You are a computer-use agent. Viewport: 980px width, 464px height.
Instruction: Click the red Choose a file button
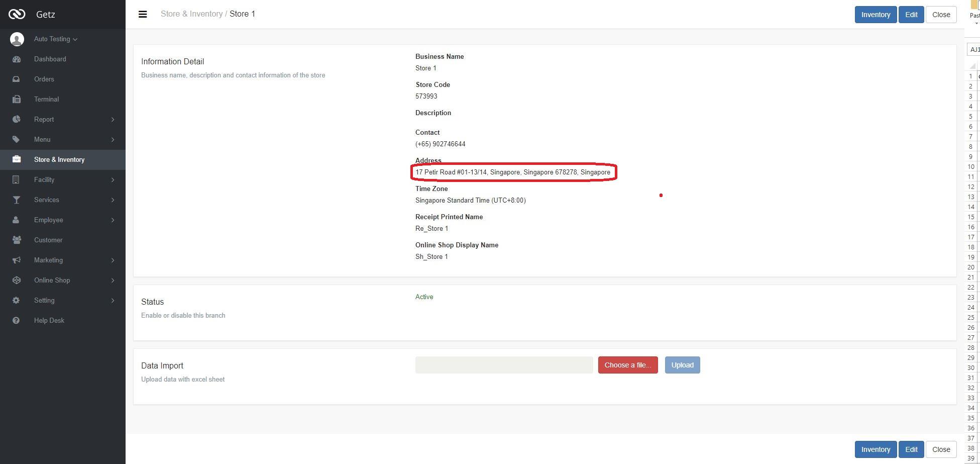click(x=627, y=365)
